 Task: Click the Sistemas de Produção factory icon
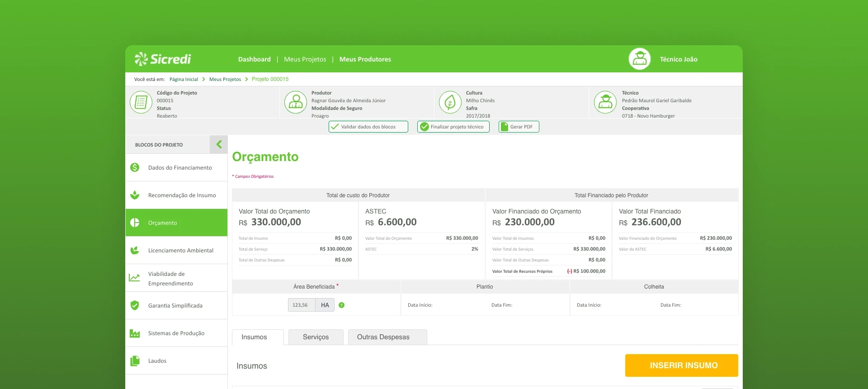135,333
